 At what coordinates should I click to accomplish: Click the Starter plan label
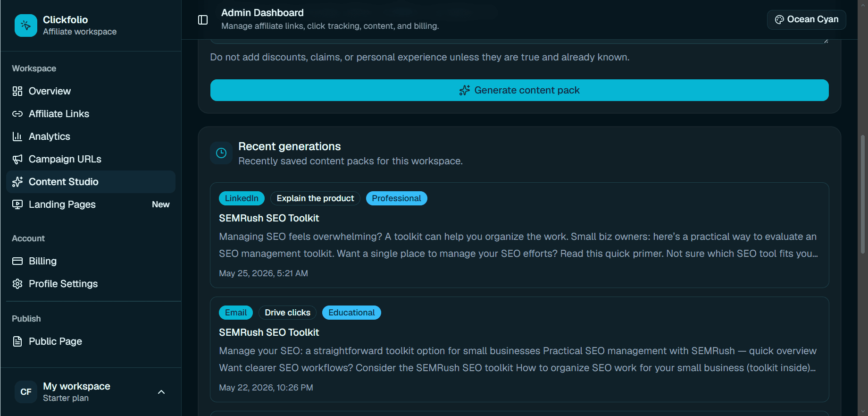point(66,398)
